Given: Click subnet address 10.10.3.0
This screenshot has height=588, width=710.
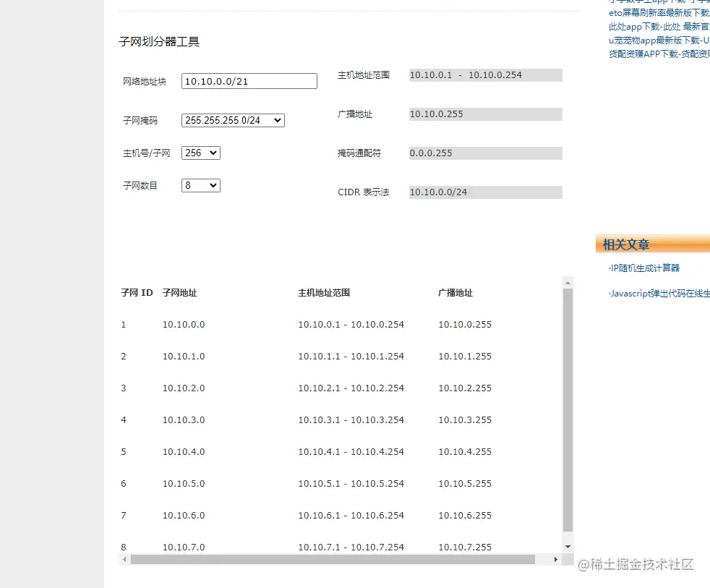Looking at the screenshot, I should coord(184,420).
